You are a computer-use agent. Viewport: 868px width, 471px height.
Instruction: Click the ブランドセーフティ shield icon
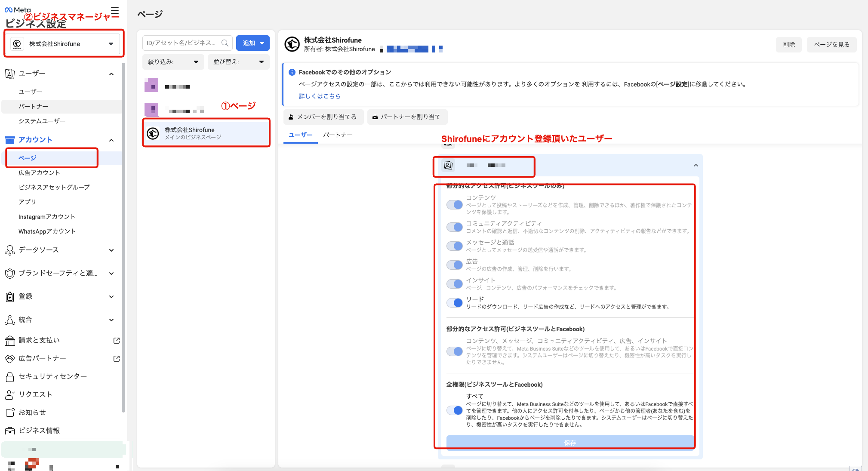coord(9,273)
